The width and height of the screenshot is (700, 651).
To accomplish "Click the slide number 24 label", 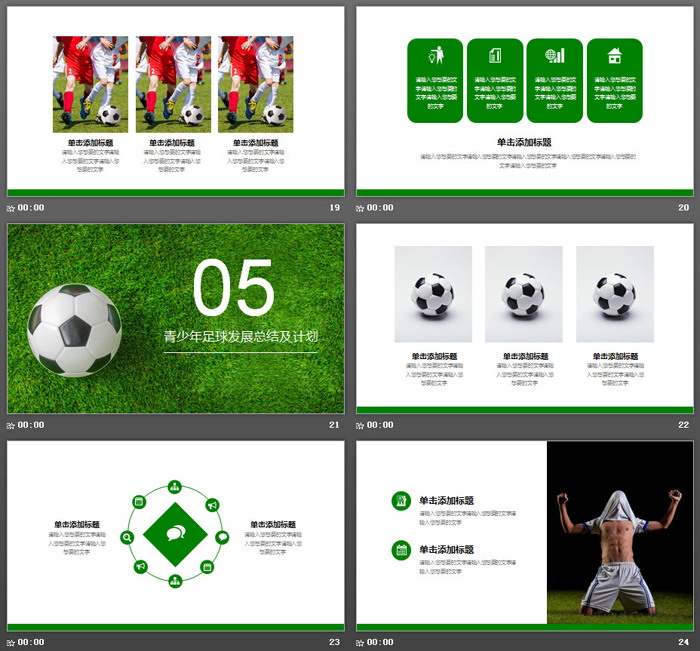I will [x=684, y=642].
